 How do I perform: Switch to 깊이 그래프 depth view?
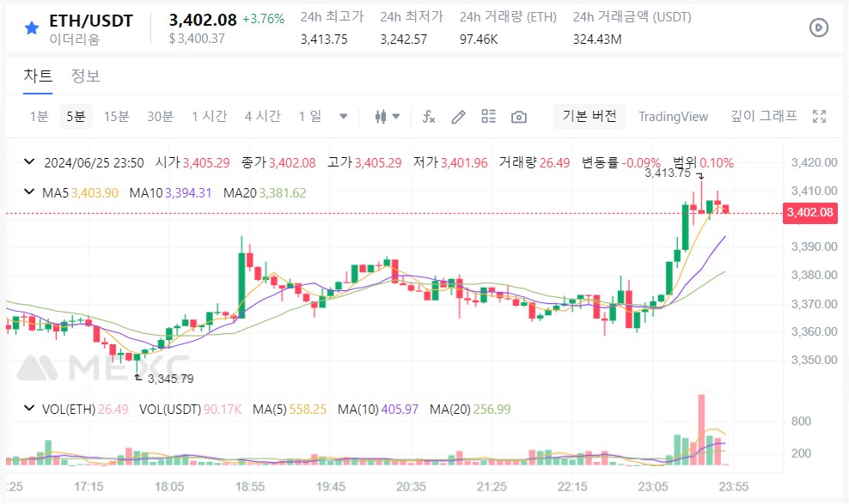pos(763,116)
